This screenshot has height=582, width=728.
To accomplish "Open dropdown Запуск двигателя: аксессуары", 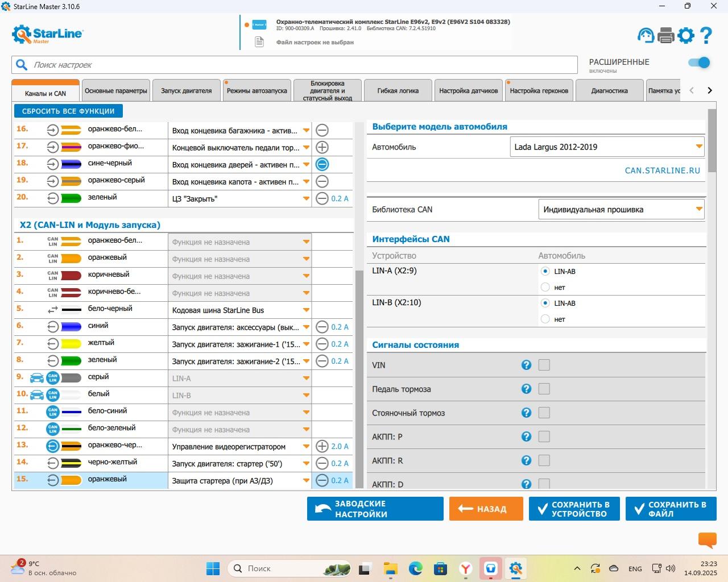I will (239, 327).
